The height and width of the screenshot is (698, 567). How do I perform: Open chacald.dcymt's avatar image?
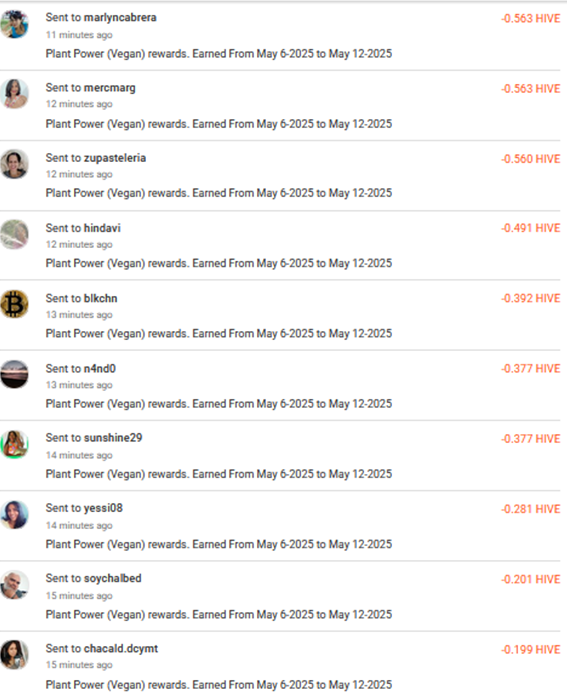(x=14, y=655)
